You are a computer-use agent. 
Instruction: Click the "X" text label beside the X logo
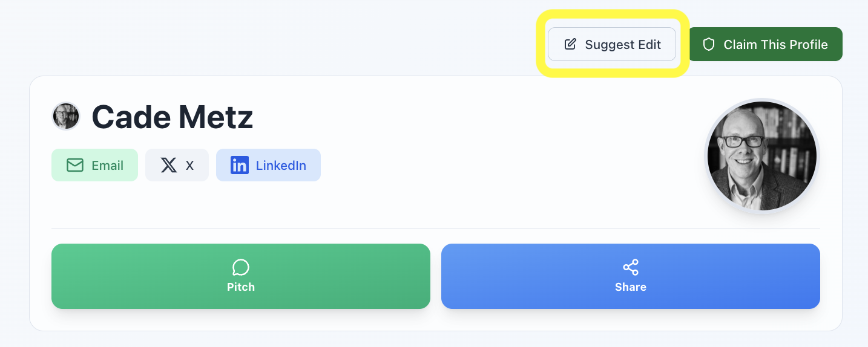pos(189,166)
